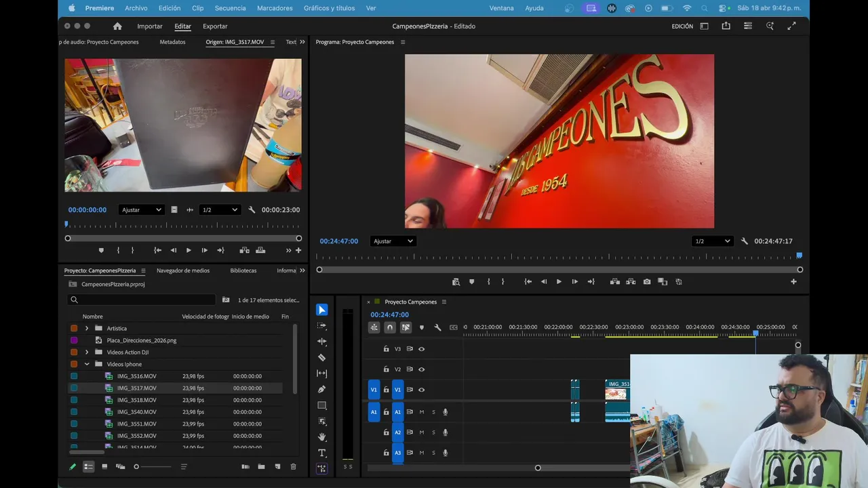Toggle V3 track visibility eye
This screenshot has width=868, height=488.
click(421, 349)
